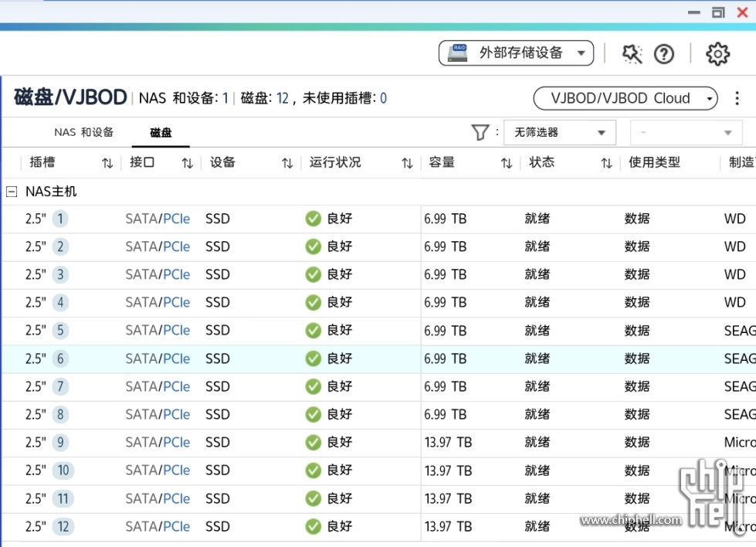This screenshot has height=547, width=756.
Task: Click the RAID storage device icon
Action: click(x=458, y=53)
